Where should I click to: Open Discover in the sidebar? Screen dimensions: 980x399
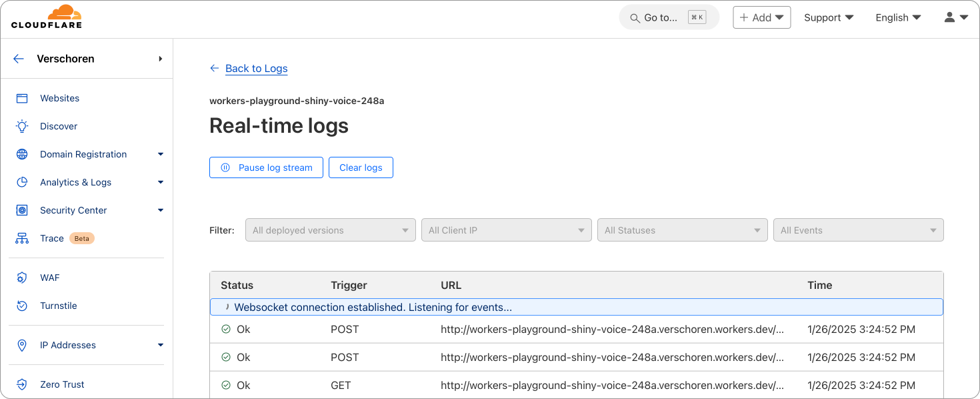tap(59, 126)
